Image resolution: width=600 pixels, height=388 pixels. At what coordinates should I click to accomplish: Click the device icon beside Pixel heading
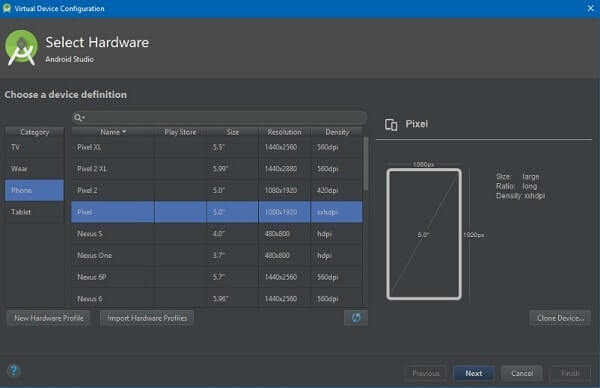[x=391, y=124]
